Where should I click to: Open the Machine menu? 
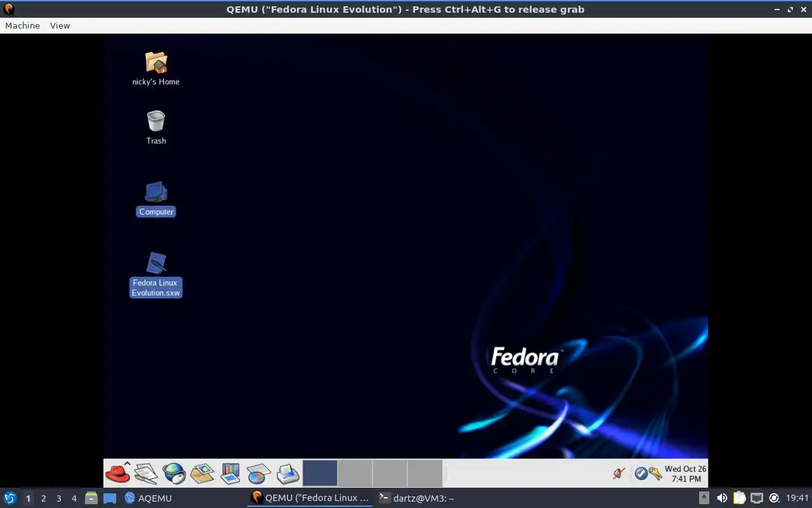(x=22, y=25)
